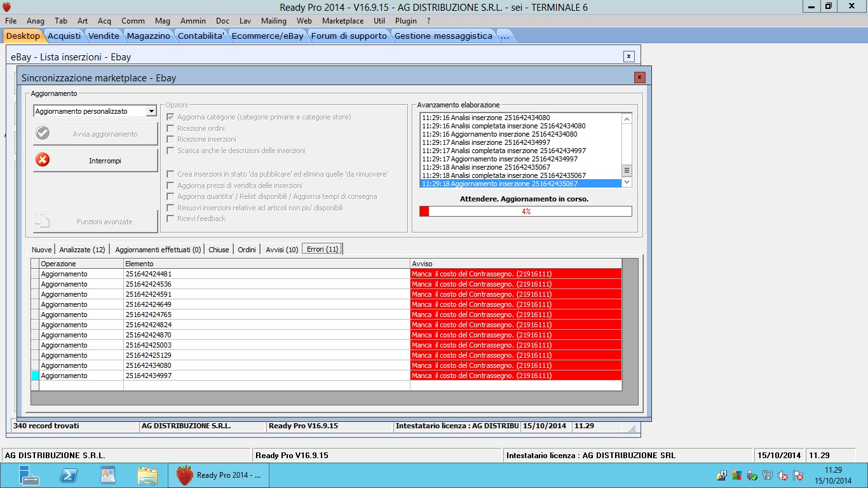This screenshot has height=488, width=868.
Task: Check Scarica anche le descrizioni delle inserzioni
Action: click(x=170, y=151)
